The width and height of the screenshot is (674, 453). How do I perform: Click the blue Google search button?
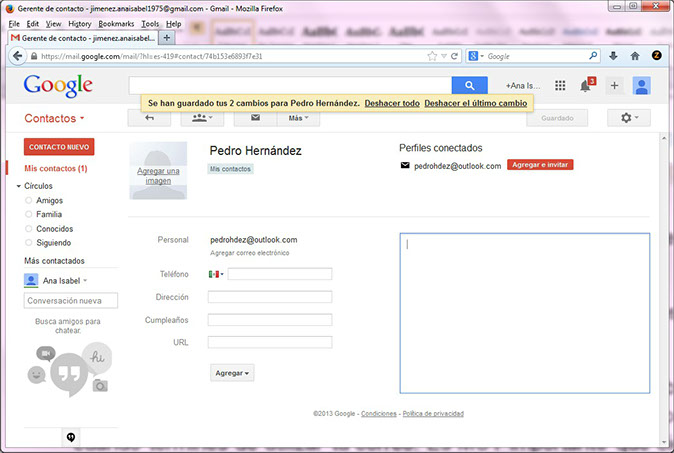point(469,86)
